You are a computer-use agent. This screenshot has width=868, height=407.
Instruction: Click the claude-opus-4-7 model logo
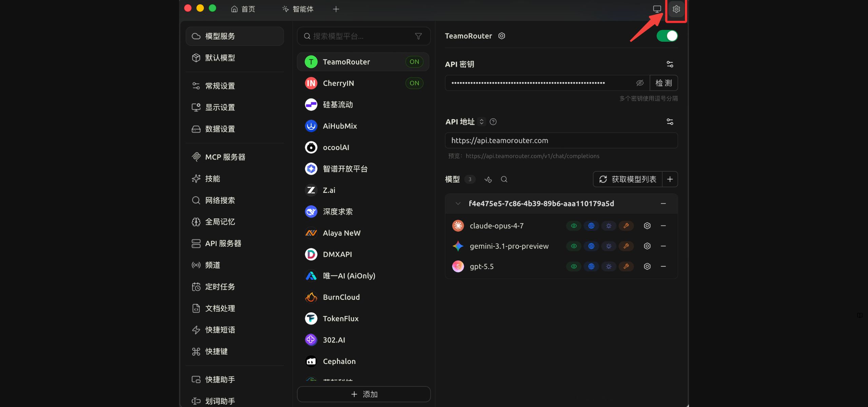[458, 226]
